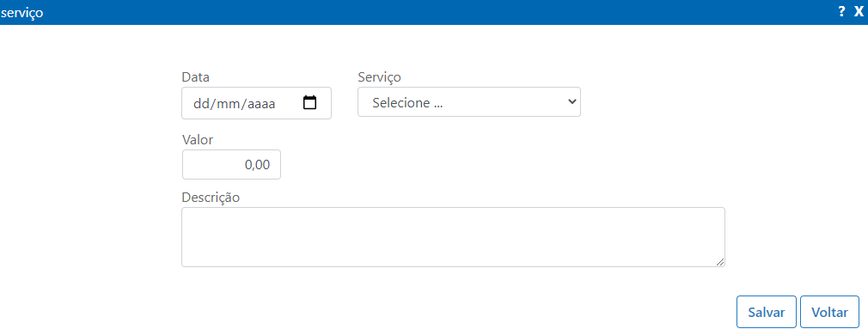This screenshot has height=329, width=868.
Task: Click empty white area beside Valor field
Action: (x=498, y=165)
